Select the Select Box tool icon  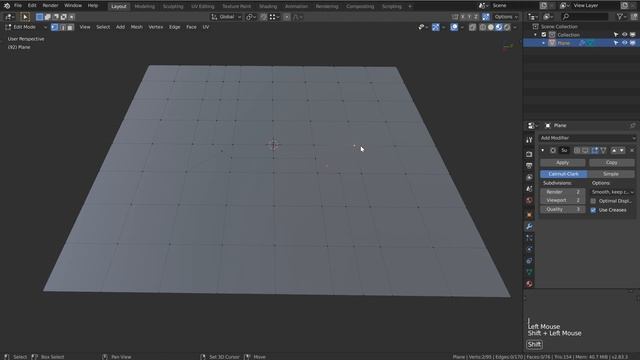click(x=25, y=17)
